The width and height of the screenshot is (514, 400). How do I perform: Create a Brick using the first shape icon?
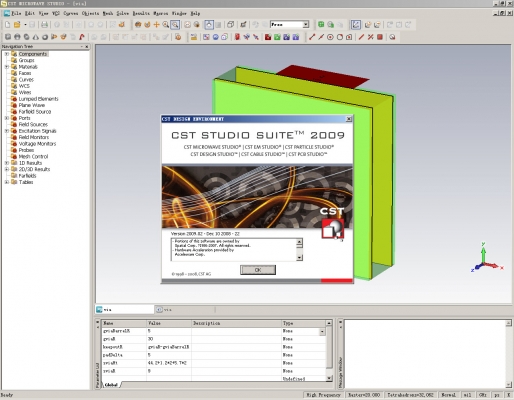(8, 37)
